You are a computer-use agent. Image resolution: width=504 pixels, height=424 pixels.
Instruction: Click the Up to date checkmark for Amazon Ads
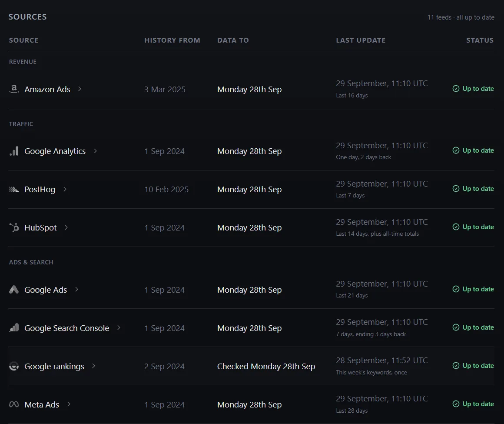click(456, 88)
